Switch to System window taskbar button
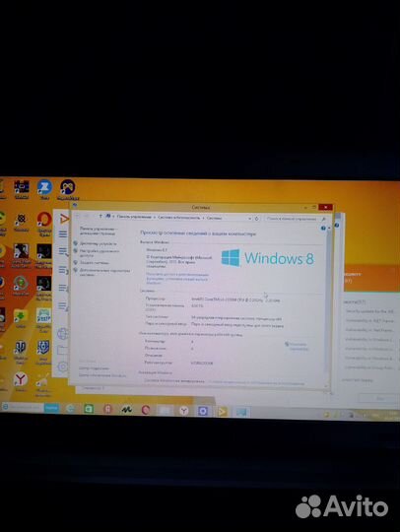This screenshot has height=532, width=400. [x=241, y=412]
